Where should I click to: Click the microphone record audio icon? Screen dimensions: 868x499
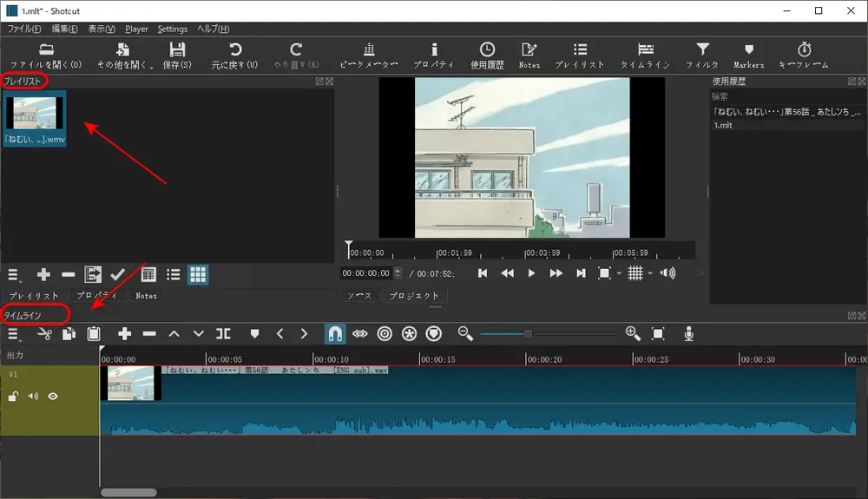[x=688, y=334]
